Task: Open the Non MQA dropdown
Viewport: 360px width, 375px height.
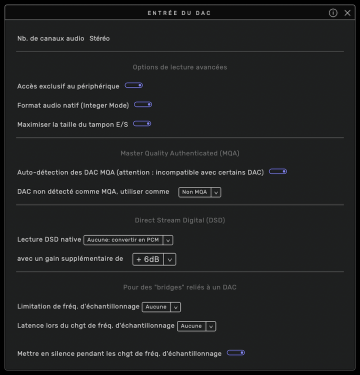Action: (x=199, y=192)
